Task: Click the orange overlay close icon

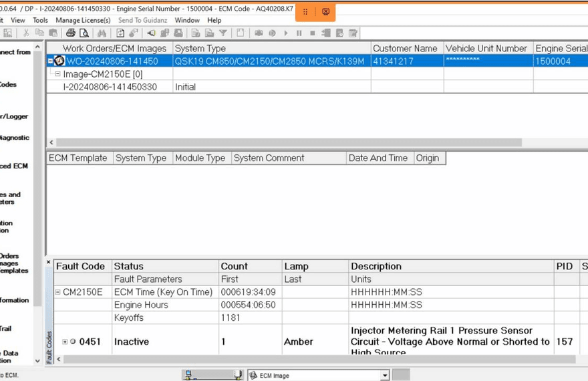Action: 326,11
